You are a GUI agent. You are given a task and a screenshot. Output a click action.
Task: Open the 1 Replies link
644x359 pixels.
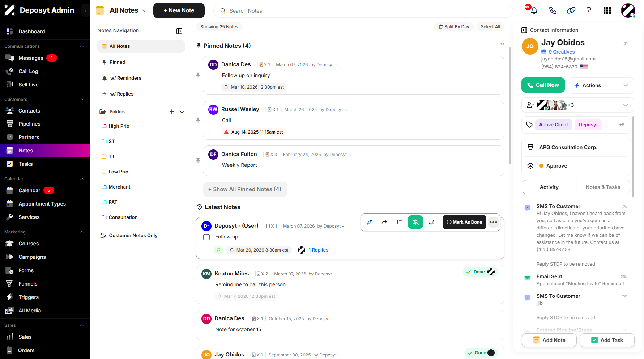click(318, 250)
